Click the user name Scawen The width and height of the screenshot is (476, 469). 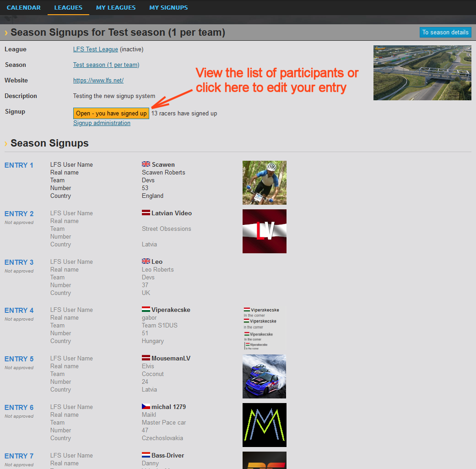point(163,164)
